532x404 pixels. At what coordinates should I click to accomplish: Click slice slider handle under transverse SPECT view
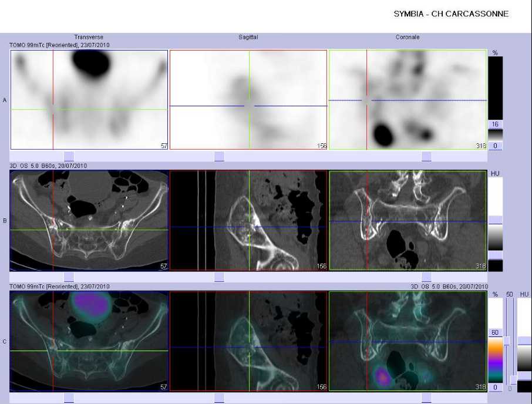click(69, 156)
